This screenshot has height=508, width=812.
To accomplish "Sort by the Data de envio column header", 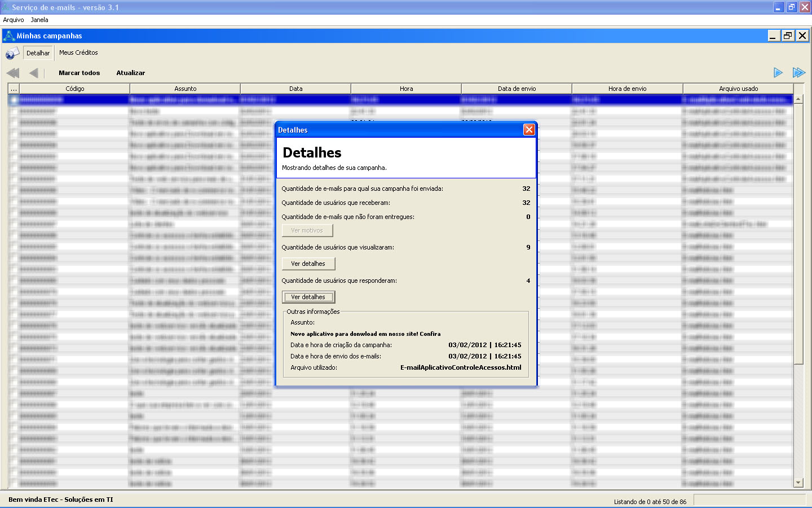I will 517,89.
